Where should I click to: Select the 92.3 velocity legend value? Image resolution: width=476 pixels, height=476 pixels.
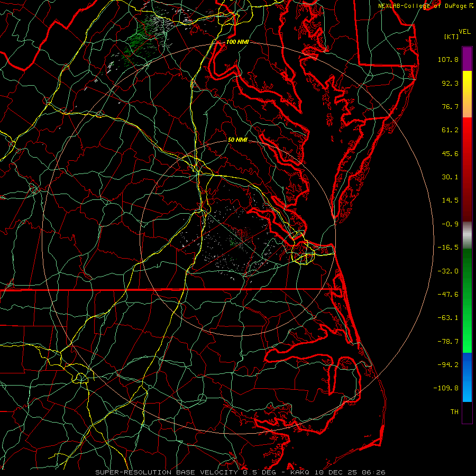[x=450, y=83]
